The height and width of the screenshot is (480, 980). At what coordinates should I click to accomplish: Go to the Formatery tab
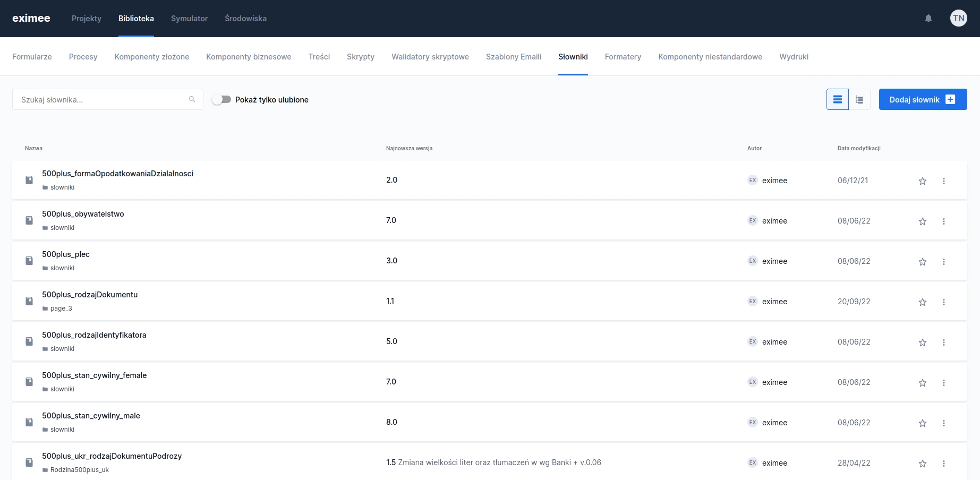click(623, 57)
